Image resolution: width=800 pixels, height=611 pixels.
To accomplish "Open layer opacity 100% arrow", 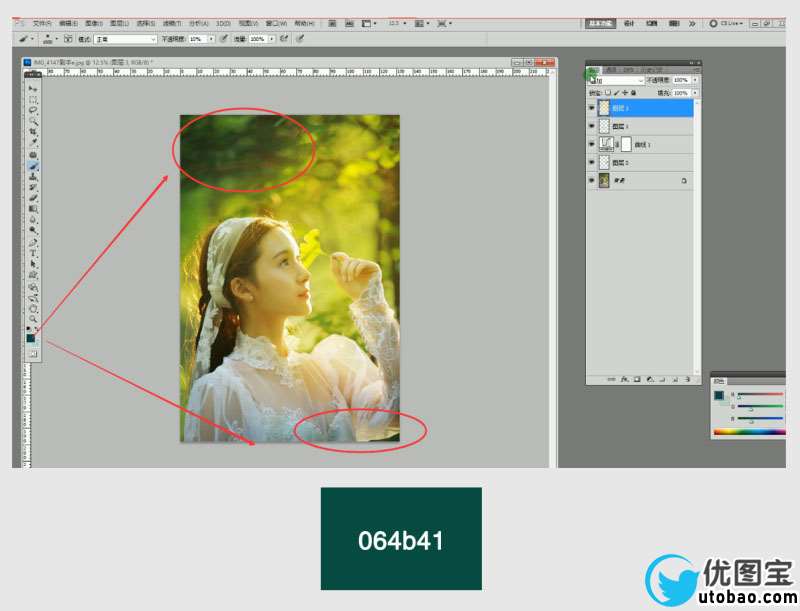I will pos(695,80).
